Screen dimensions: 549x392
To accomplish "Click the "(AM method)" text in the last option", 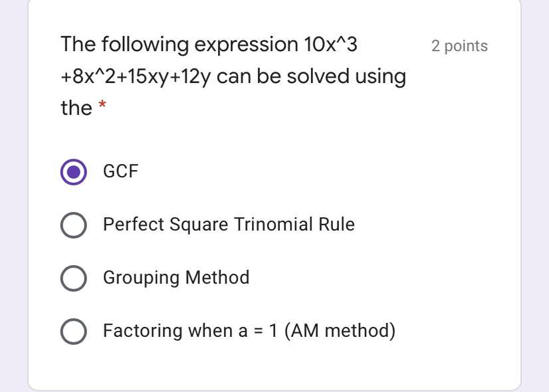I will [340, 331].
